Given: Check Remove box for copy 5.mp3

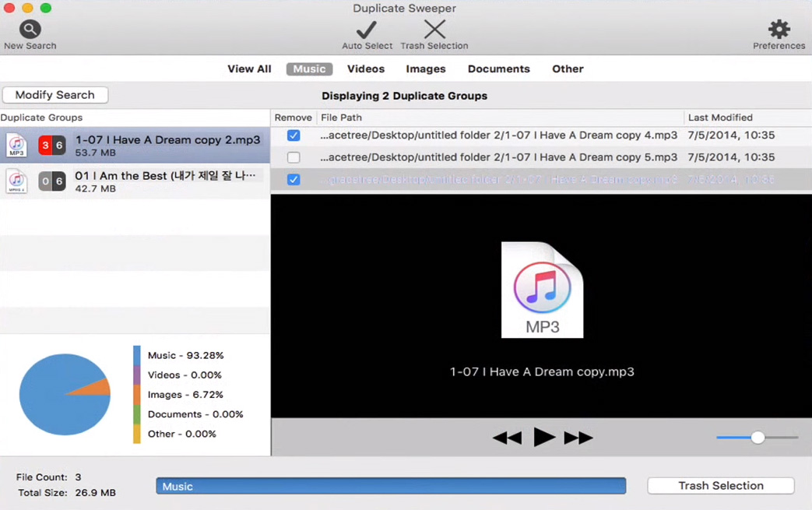Looking at the screenshot, I should pos(294,157).
